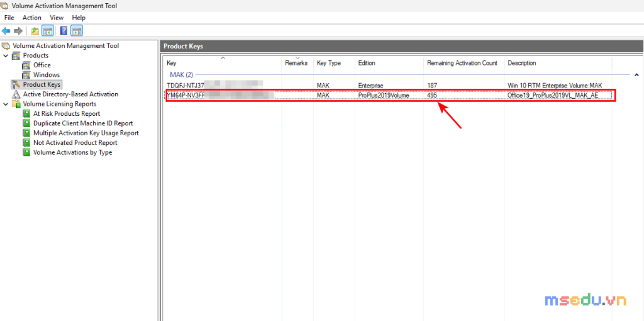The image size is (644, 321).
Task: Toggle Show/Hide Console Tree toolbar icon
Action: point(48,31)
